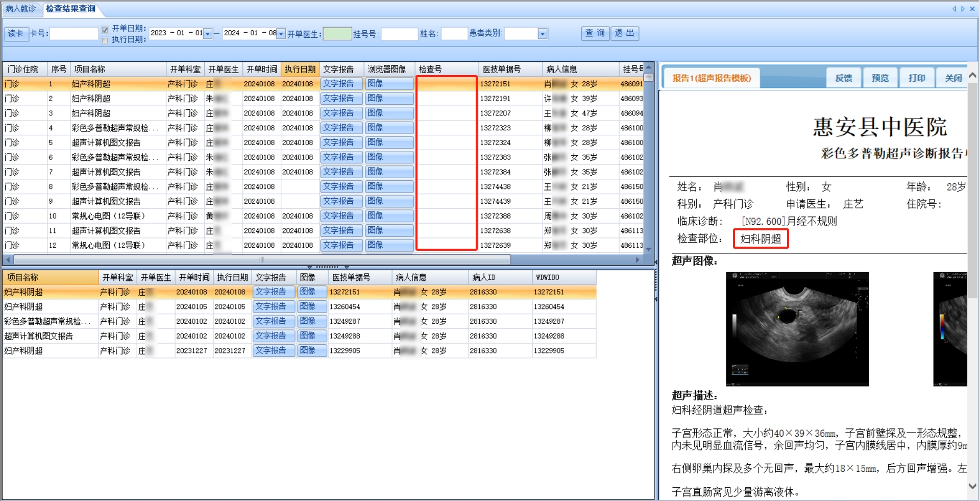Open 文字报告 for 13260454 in lower table
The width and height of the screenshot is (980, 501).
(274, 306)
